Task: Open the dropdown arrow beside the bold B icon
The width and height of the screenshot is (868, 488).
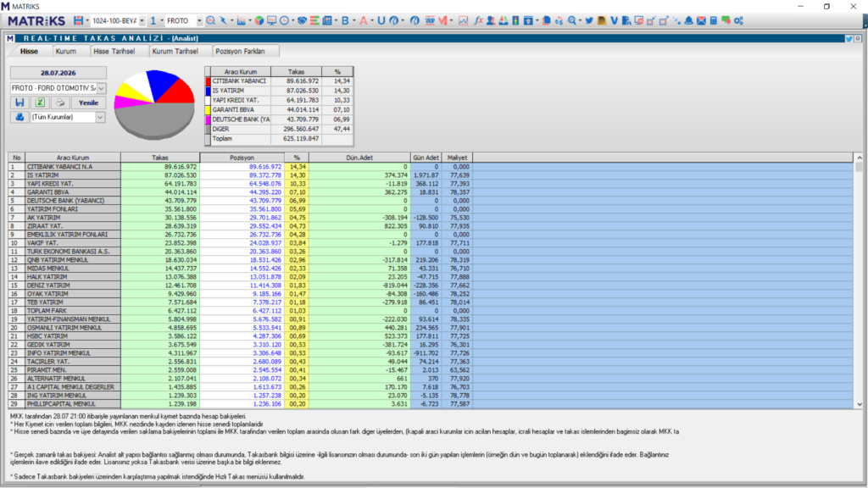Action: (353, 20)
